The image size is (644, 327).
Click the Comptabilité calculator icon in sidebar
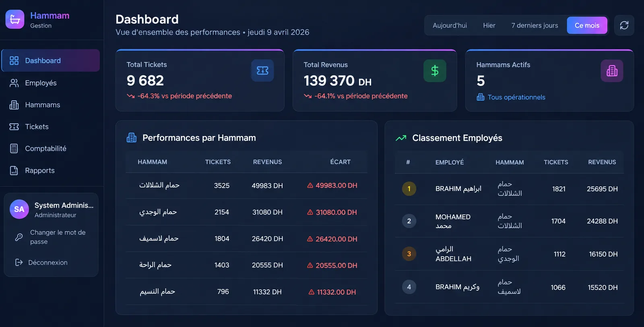click(14, 149)
